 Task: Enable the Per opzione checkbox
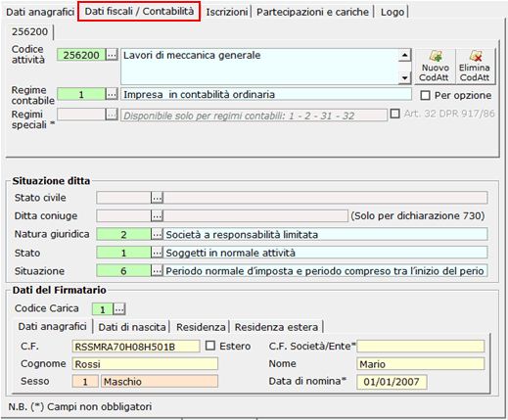pos(425,95)
